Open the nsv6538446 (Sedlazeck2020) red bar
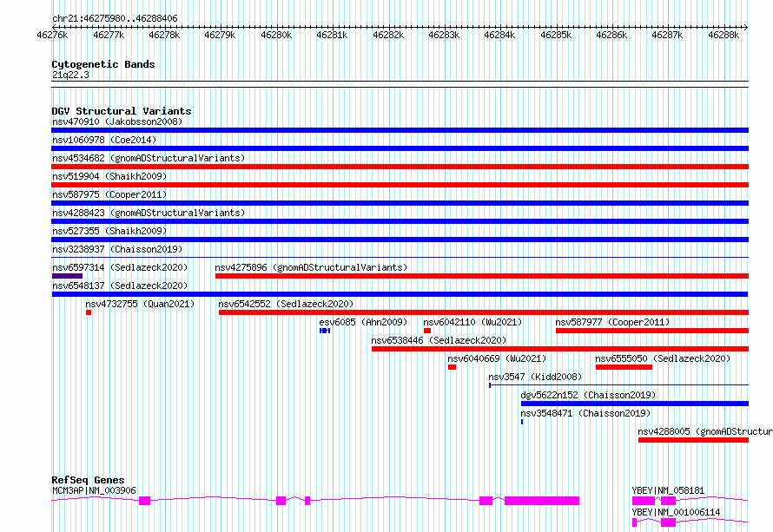 (x=560, y=349)
